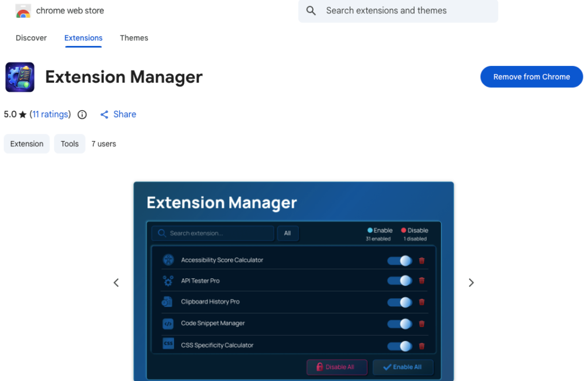This screenshot has height=381, width=588.
Task: Click the Tools category chip
Action: (69, 144)
